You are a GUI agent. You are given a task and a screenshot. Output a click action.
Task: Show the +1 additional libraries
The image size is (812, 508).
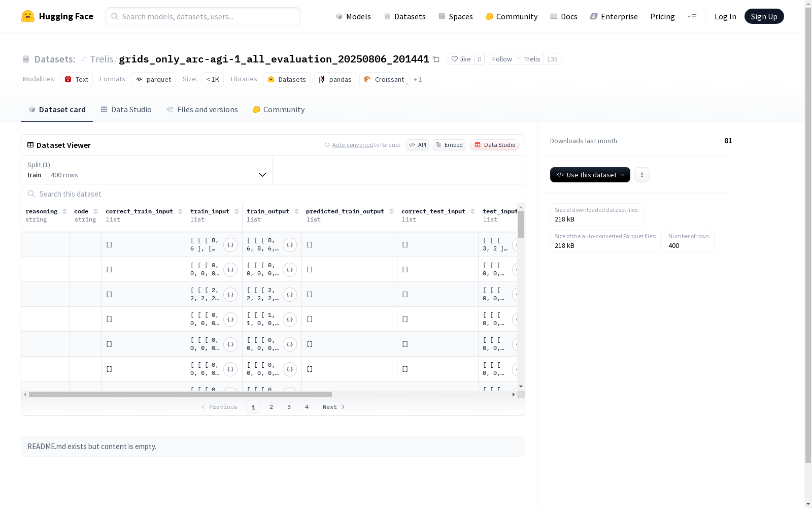[x=418, y=79]
